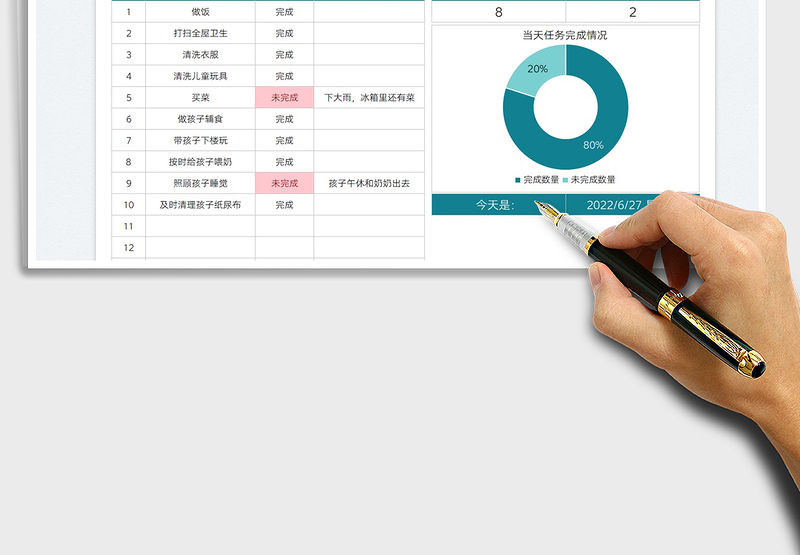The width and height of the screenshot is (800, 555).
Task: Click the note 孩子午休和奶奶出去
Action: click(x=369, y=183)
